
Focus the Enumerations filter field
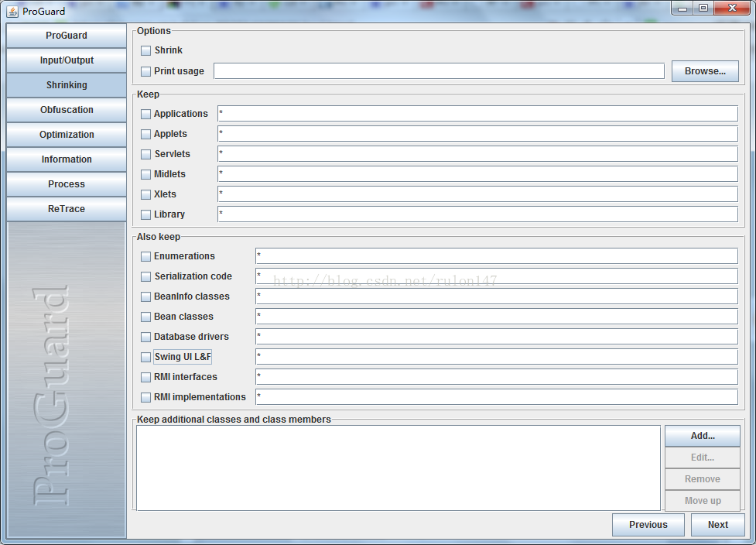coord(497,256)
